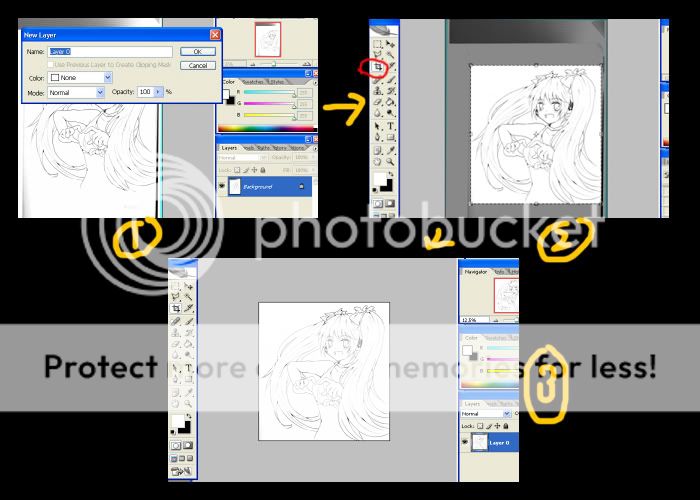Hide Layer 0 with its eye icon
The image size is (700, 500).
[465, 442]
